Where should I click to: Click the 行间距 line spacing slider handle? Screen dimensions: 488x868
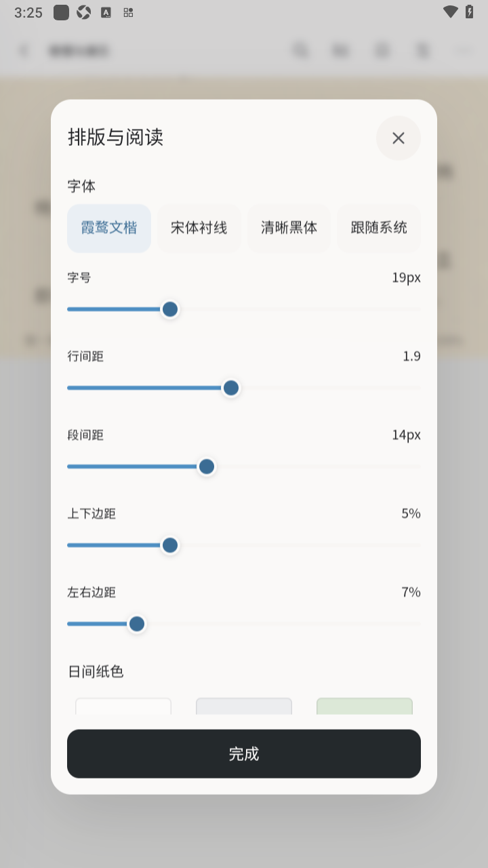[231, 388]
